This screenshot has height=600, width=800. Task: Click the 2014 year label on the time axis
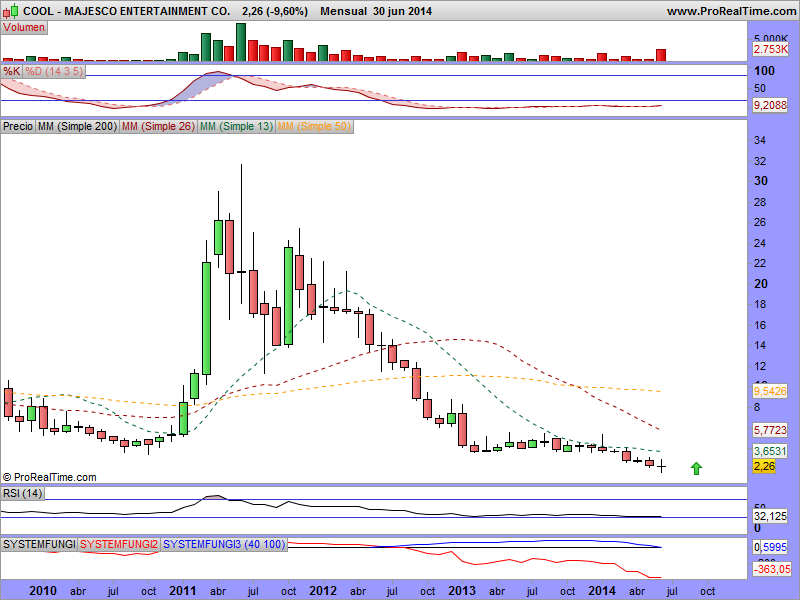[602, 591]
